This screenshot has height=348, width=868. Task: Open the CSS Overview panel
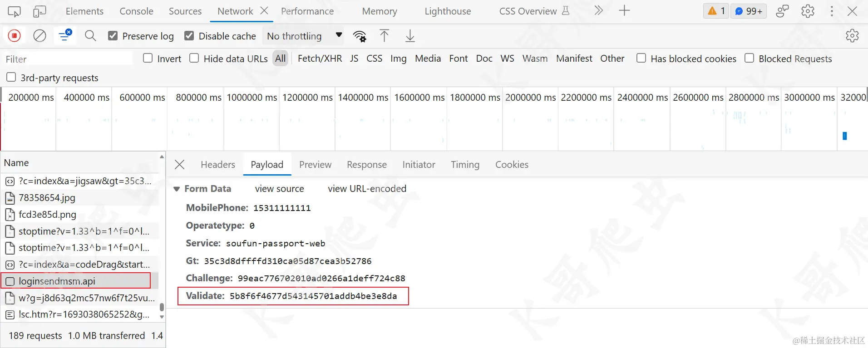528,11
